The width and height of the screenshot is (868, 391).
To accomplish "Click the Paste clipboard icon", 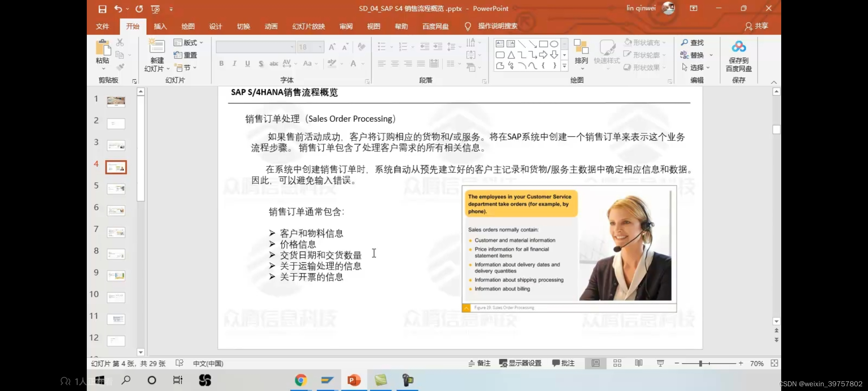I will [x=103, y=47].
